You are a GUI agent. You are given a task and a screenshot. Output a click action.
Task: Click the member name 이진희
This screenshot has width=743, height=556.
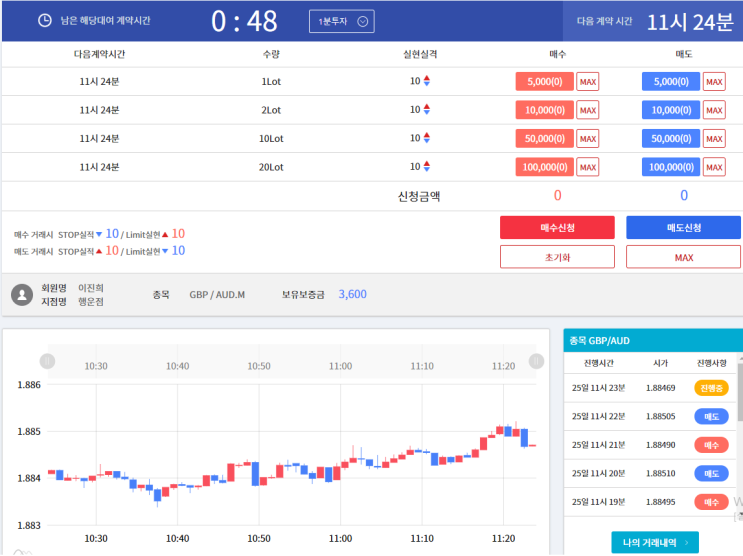(x=91, y=288)
